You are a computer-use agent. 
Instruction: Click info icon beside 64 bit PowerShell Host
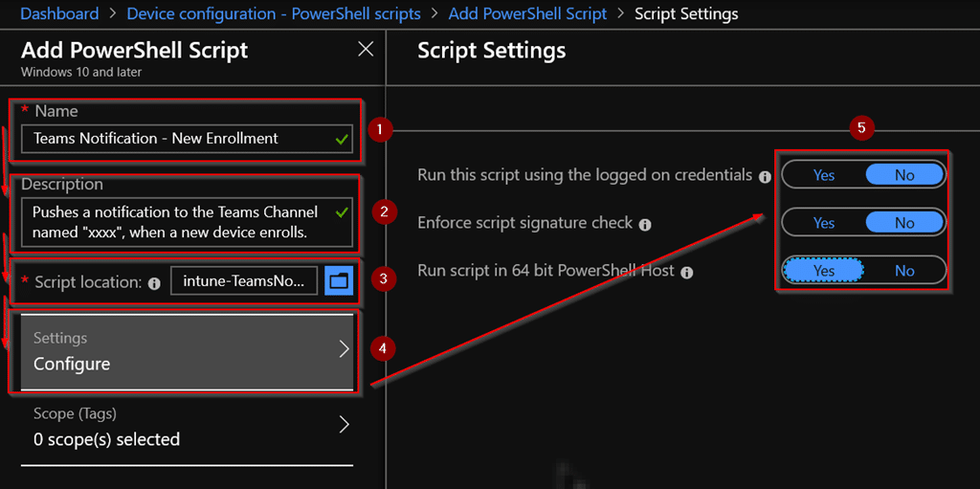[x=687, y=273]
